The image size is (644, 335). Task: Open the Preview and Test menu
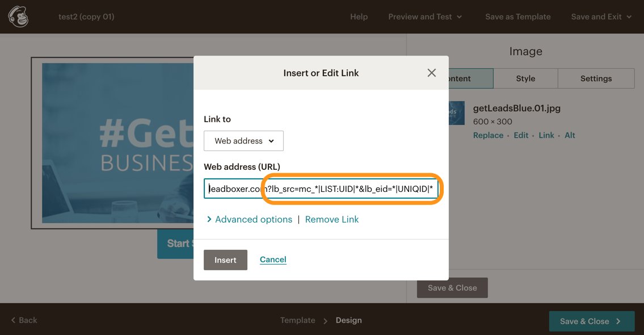425,16
